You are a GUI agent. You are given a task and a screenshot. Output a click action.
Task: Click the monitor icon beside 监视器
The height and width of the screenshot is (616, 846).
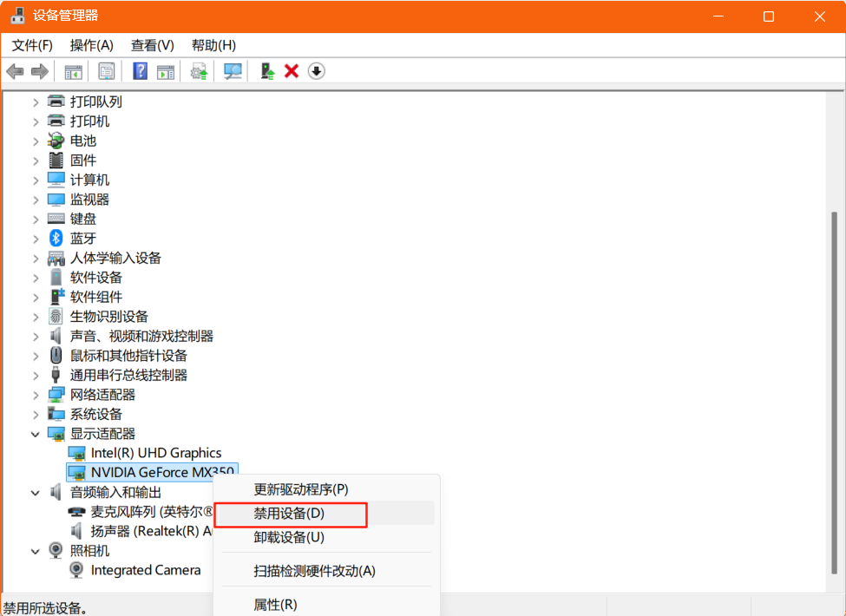(56, 199)
